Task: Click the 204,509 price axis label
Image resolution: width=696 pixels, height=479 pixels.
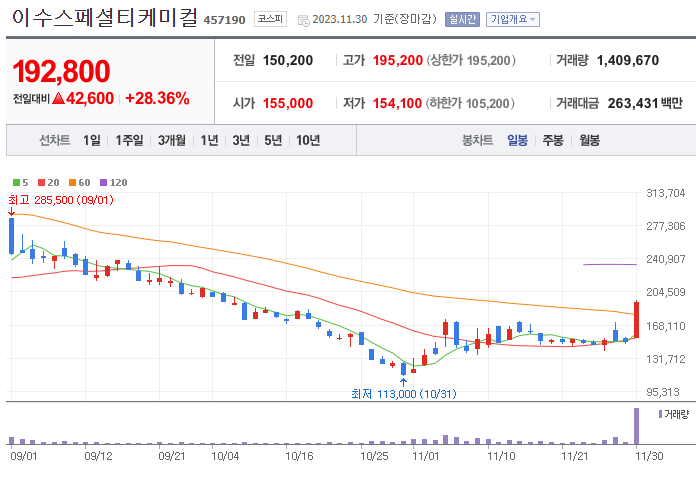Action: pos(666,292)
